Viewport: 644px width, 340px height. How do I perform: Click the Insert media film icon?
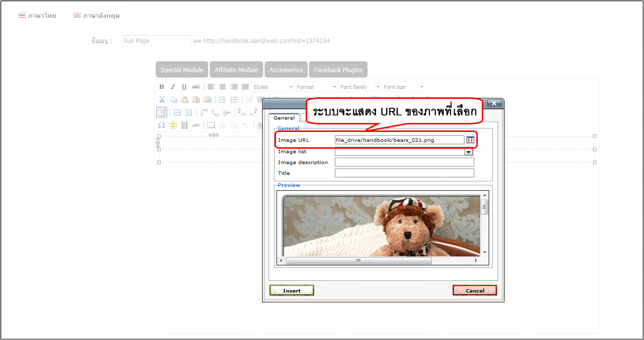(184, 125)
